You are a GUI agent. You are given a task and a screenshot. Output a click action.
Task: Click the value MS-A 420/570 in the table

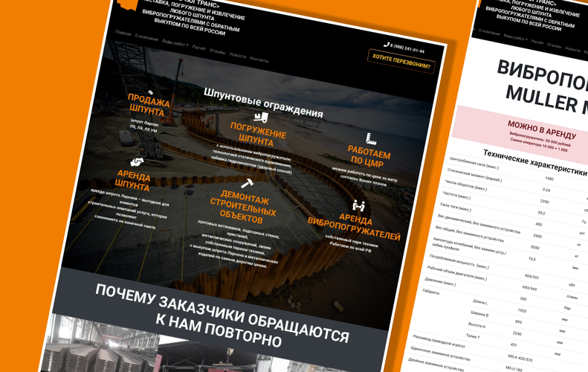(520, 357)
